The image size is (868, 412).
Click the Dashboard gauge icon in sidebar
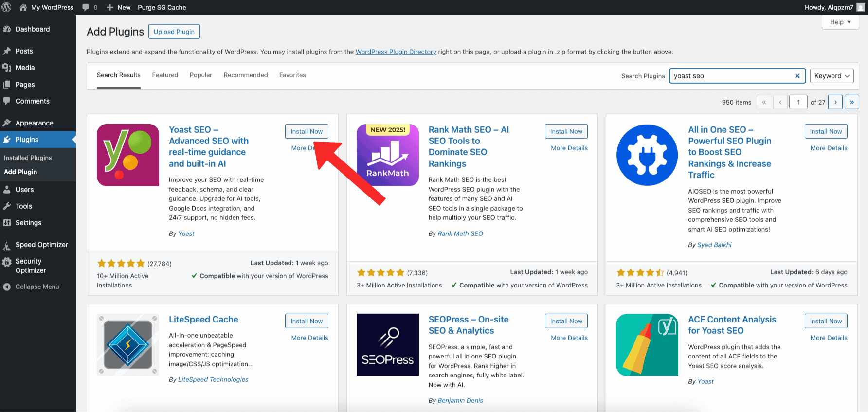click(x=7, y=29)
